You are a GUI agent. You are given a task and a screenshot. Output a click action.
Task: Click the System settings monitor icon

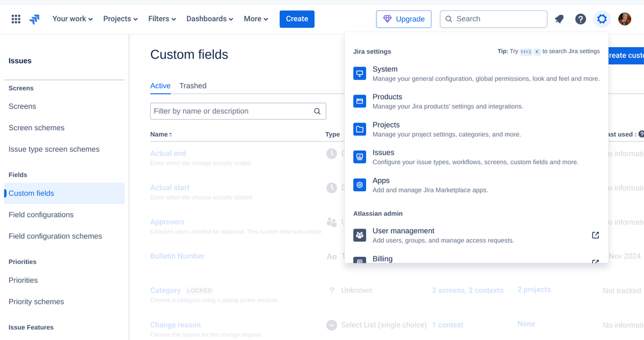pyautogui.click(x=359, y=73)
